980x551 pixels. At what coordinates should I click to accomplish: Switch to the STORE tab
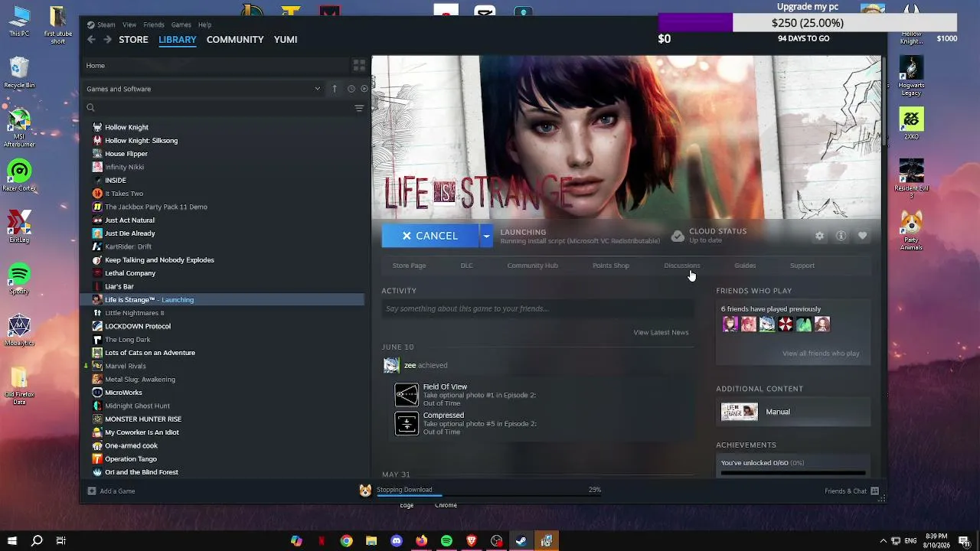coord(133,39)
